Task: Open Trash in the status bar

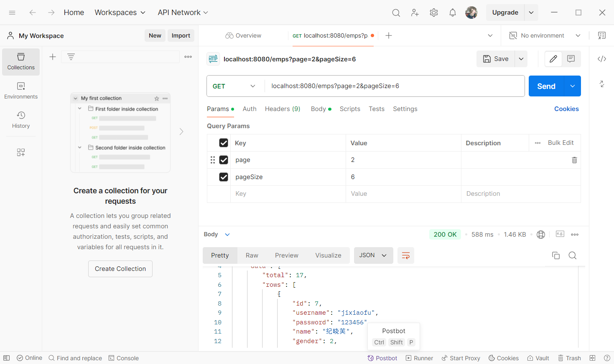Action: click(x=570, y=358)
